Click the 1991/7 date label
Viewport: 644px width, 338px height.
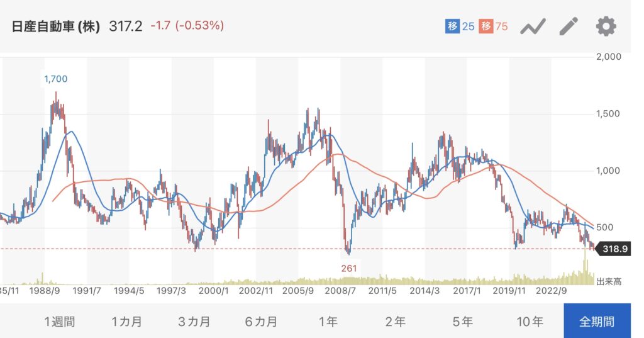coord(87,291)
